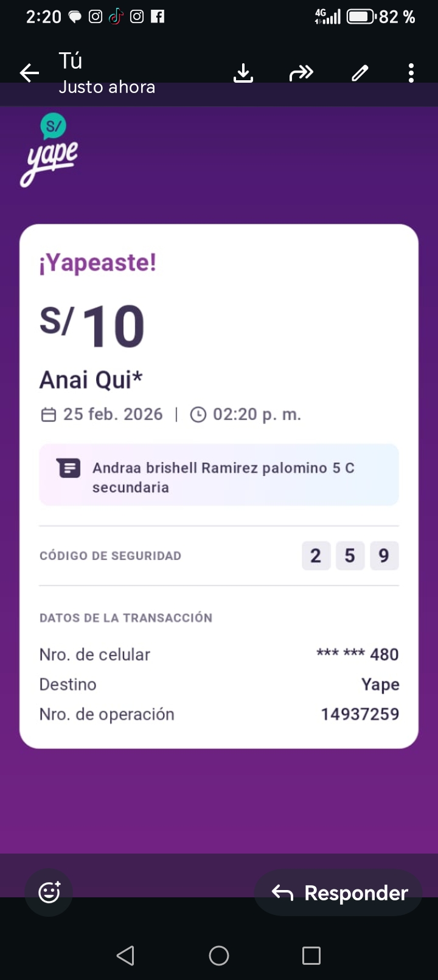Forward the image using the double-arrow icon
438x980 pixels.
pos(301,73)
